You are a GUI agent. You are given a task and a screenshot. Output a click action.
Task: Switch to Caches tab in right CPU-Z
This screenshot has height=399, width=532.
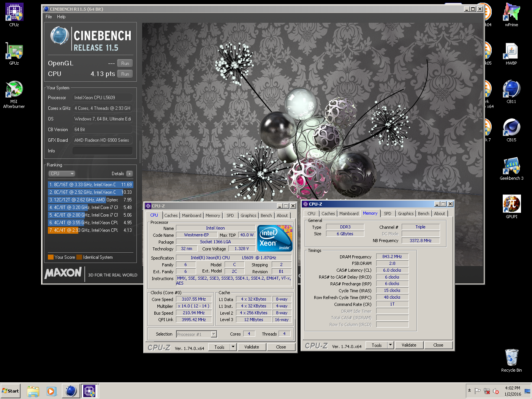[328, 214]
